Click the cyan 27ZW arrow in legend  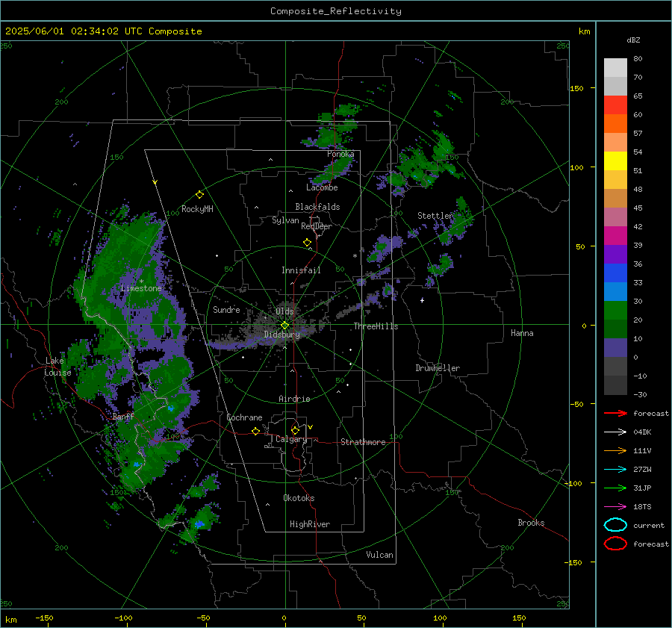tap(615, 469)
